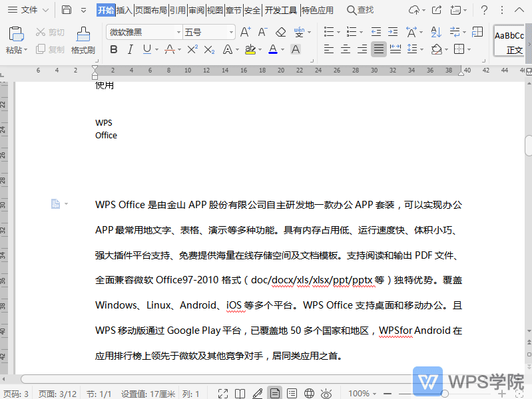Click the text direction table icon
The image size is (532, 399).
(477, 32)
